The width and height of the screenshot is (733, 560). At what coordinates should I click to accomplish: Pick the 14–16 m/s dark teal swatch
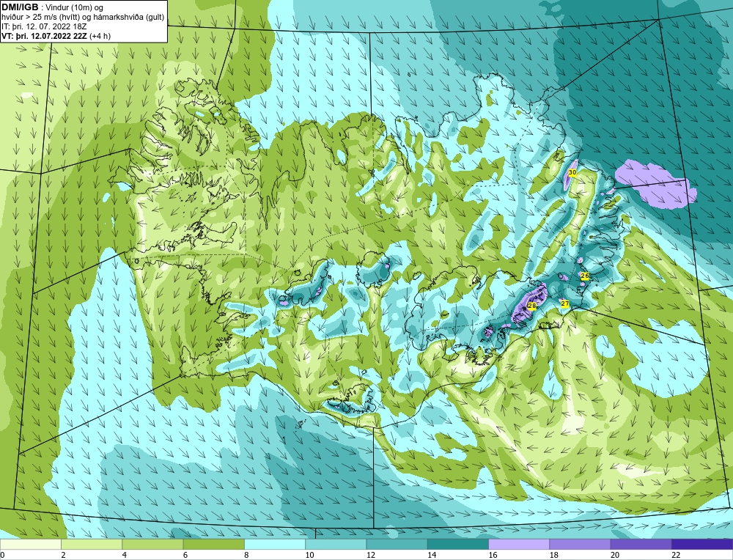click(x=458, y=544)
